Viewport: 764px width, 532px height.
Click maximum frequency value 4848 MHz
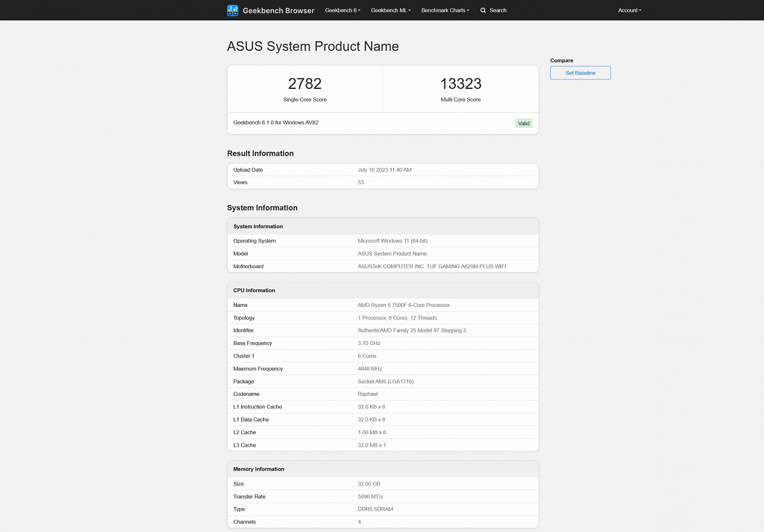tap(370, 369)
